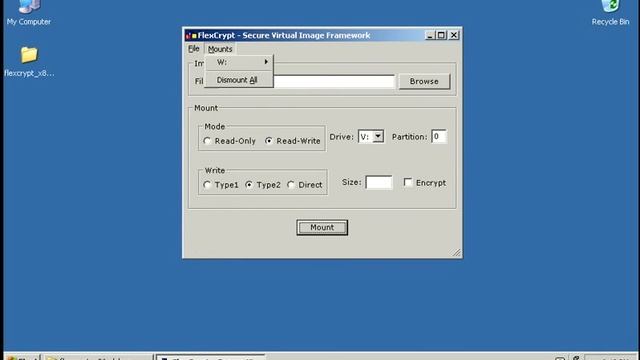
Task: Close the FlexCrypt window
Action: 454,36
